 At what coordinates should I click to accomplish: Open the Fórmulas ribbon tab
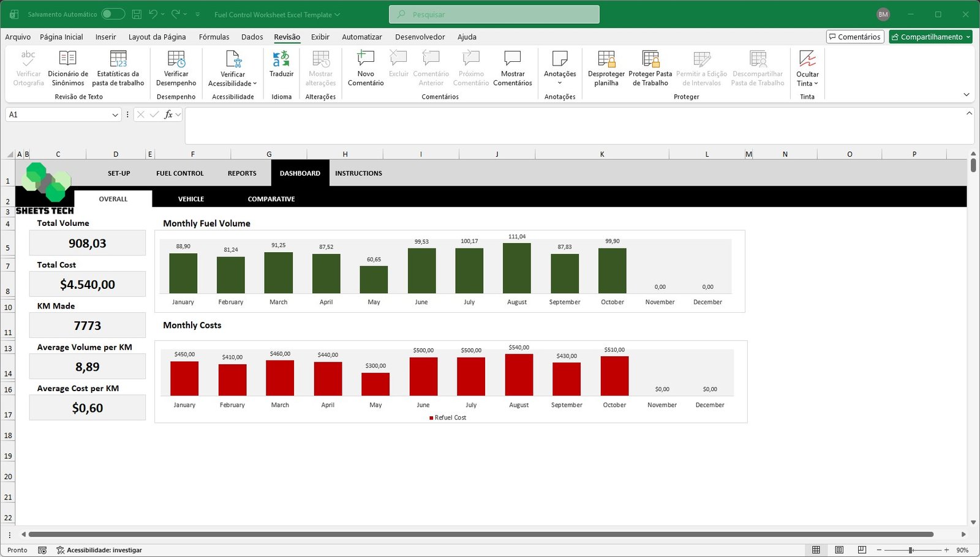click(x=214, y=37)
